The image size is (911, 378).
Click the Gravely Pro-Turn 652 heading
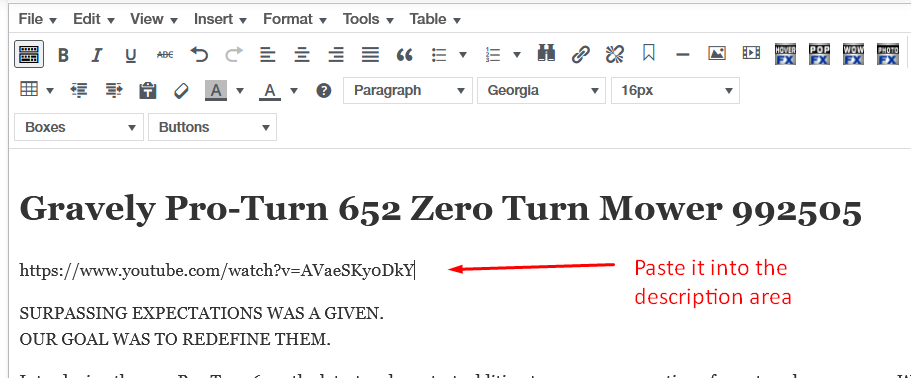coord(440,210)
